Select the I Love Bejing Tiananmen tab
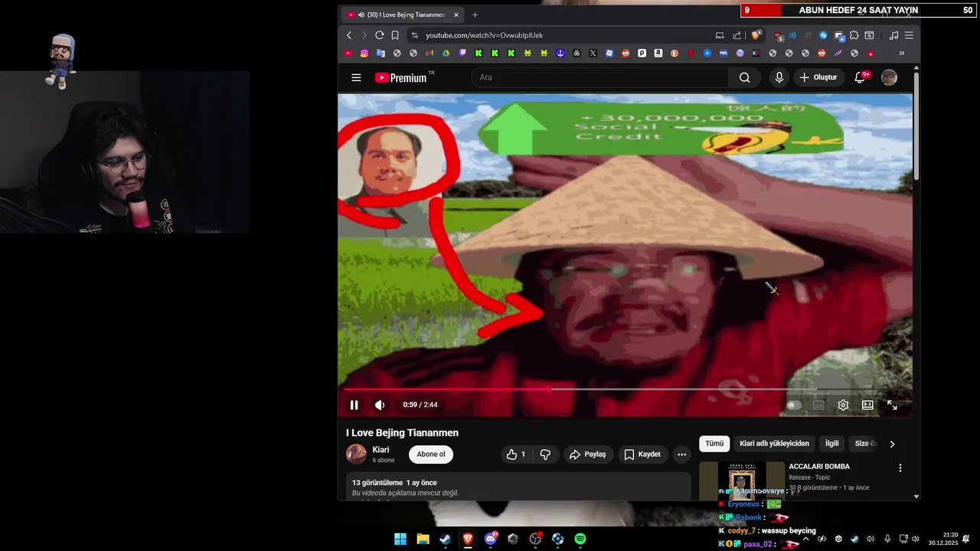Viewport: 980px width, 551px height. click(x=403, y=15)
